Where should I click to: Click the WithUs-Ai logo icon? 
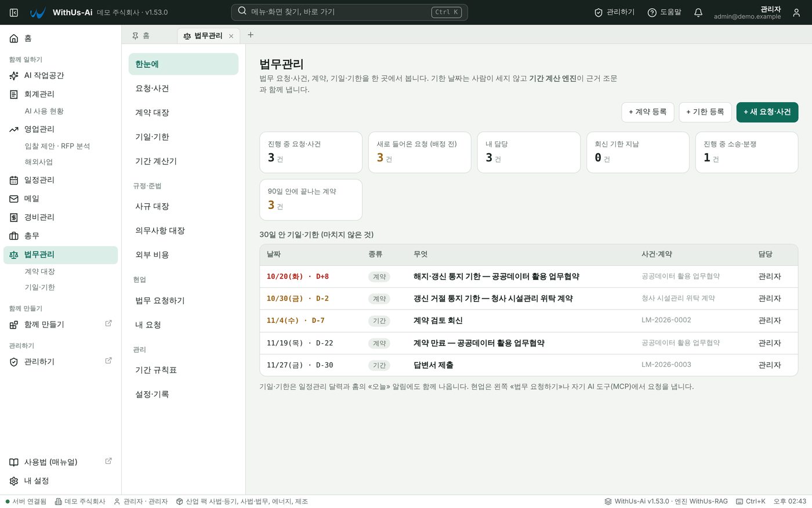point(38,12)
